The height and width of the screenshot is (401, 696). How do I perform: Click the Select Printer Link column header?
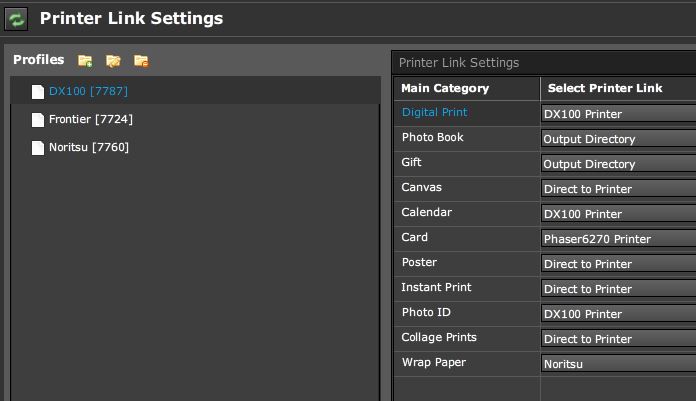pos(618,88)
